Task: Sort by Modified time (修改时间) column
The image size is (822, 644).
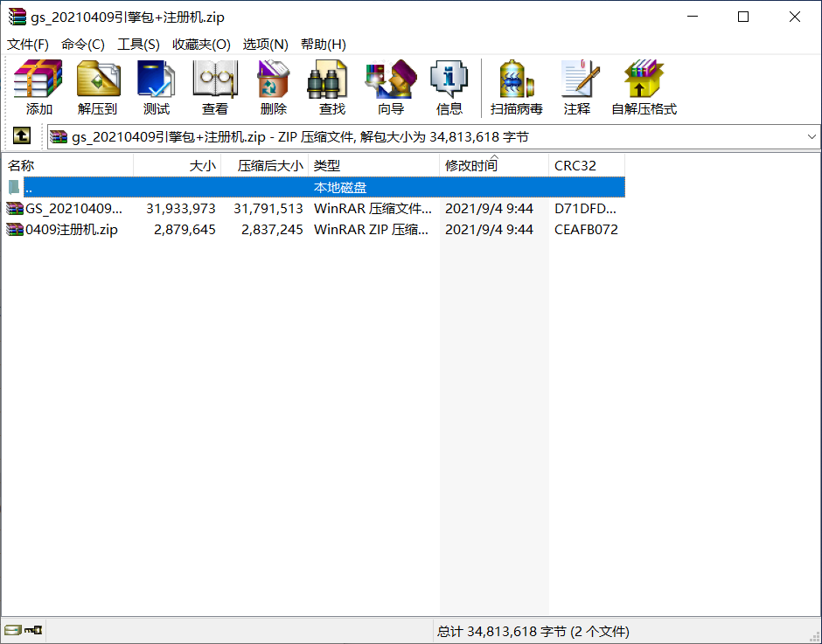Action: point(494,165)
